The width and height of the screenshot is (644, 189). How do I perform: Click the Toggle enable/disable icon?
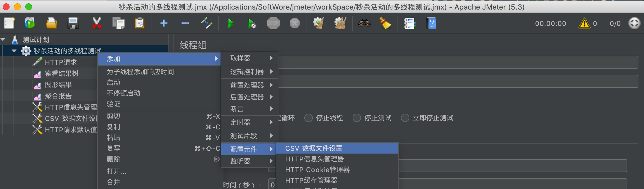206,23
